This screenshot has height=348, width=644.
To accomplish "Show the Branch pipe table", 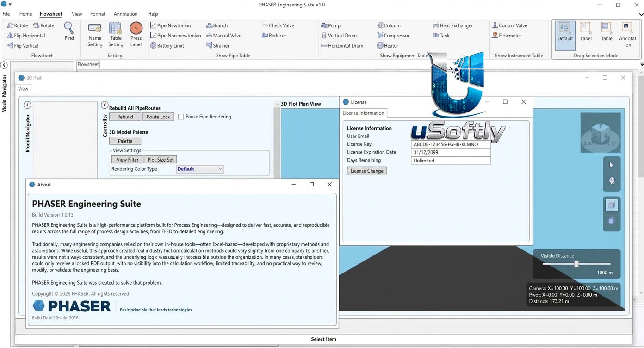I will pos(217,25).
